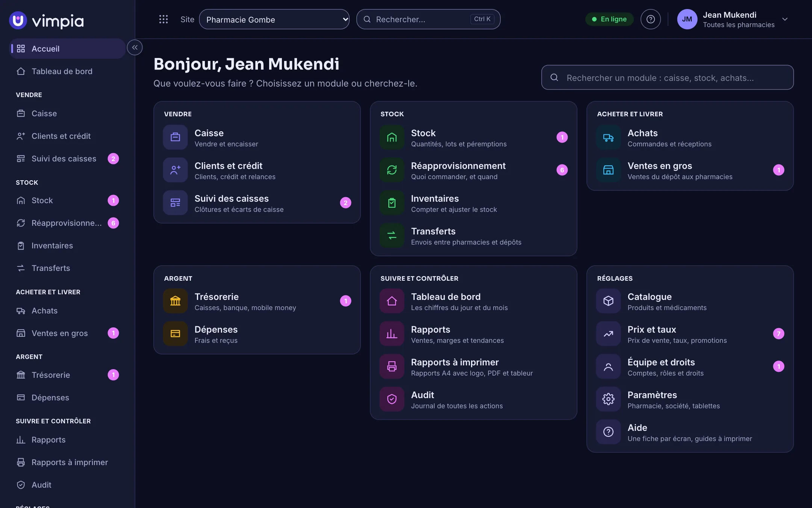Click the Vimpia logo
This screenshot has width=812, height=508.
click(47, 20)
